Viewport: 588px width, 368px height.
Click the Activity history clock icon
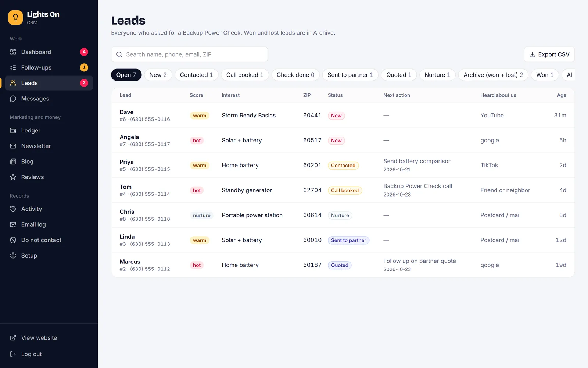(13, 209)
